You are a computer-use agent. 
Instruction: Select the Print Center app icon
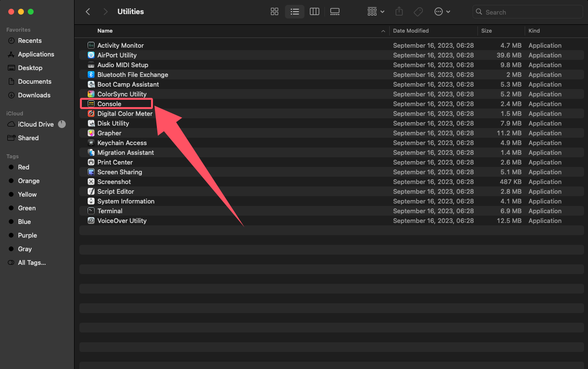tap(91, 162)
